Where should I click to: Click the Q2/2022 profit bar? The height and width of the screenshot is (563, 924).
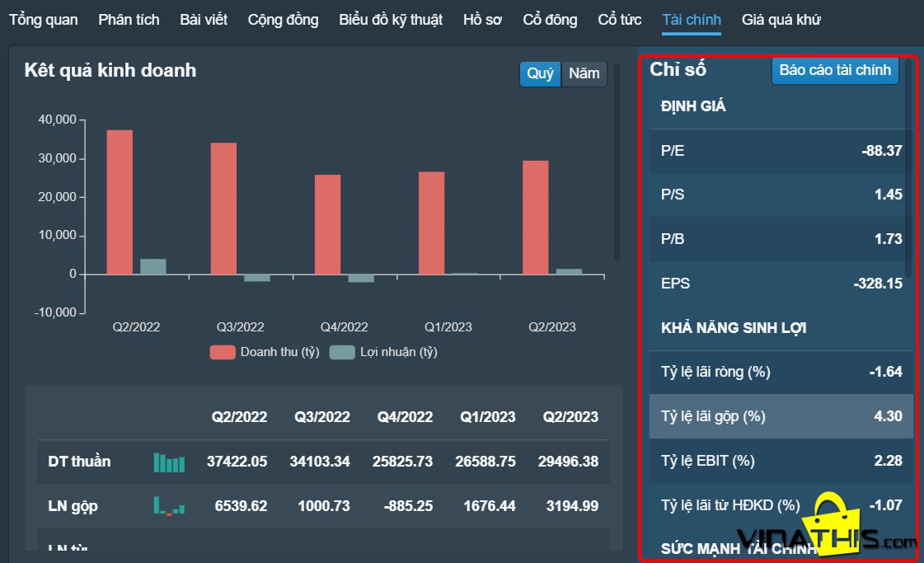point(153,266)
